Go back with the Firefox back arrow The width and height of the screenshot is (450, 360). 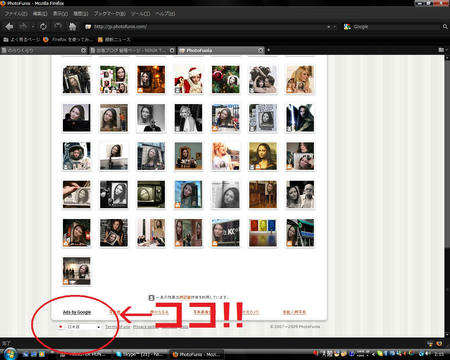9,26
